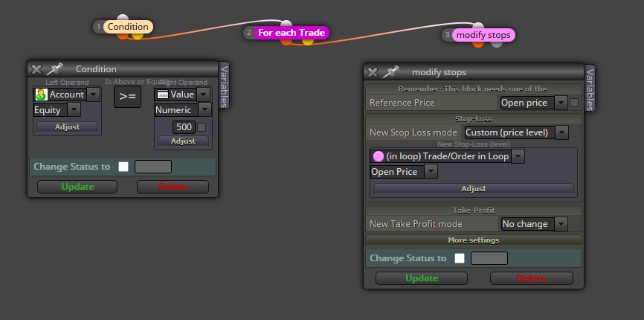This screenshot has width=644, height=320.
Task: Toggle Change Status checkbox in modify stops panel
Action: pyautogui.click(x=460, y=258)
